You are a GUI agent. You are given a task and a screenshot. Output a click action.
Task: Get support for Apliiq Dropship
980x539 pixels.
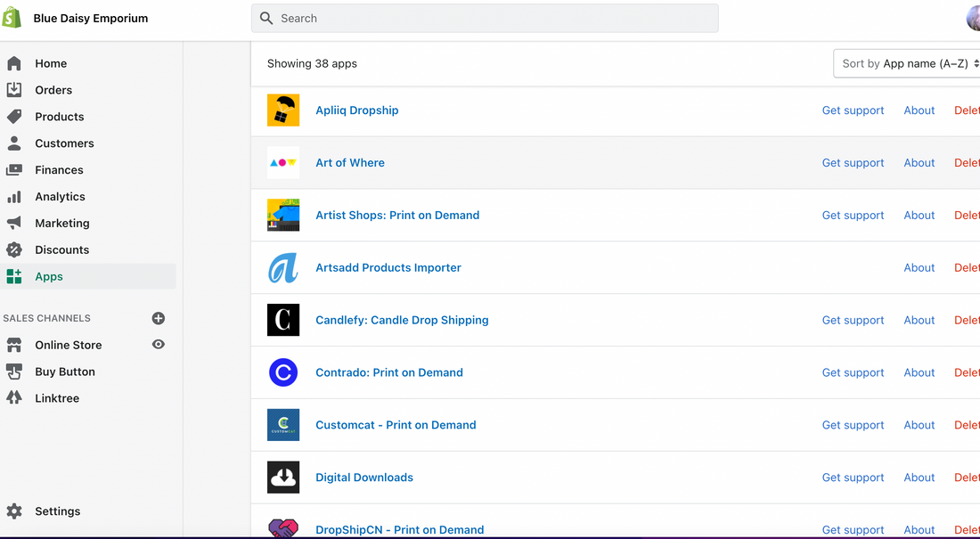click(x=853, y=110)
